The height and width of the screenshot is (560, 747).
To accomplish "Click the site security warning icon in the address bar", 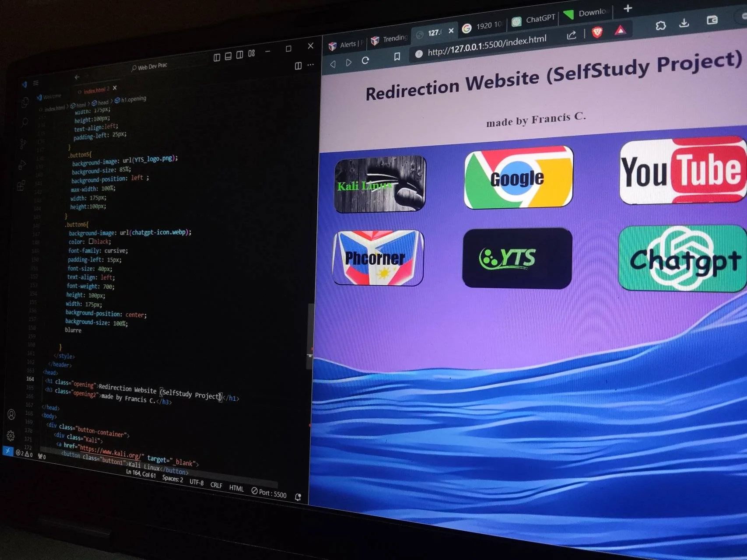I will point(419,53).
